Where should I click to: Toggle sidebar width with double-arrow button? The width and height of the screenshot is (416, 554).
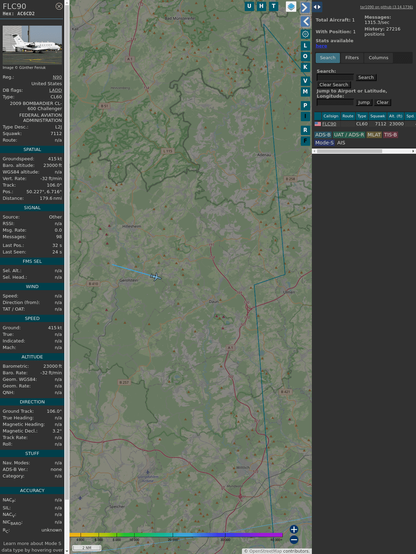pos(317,7)
